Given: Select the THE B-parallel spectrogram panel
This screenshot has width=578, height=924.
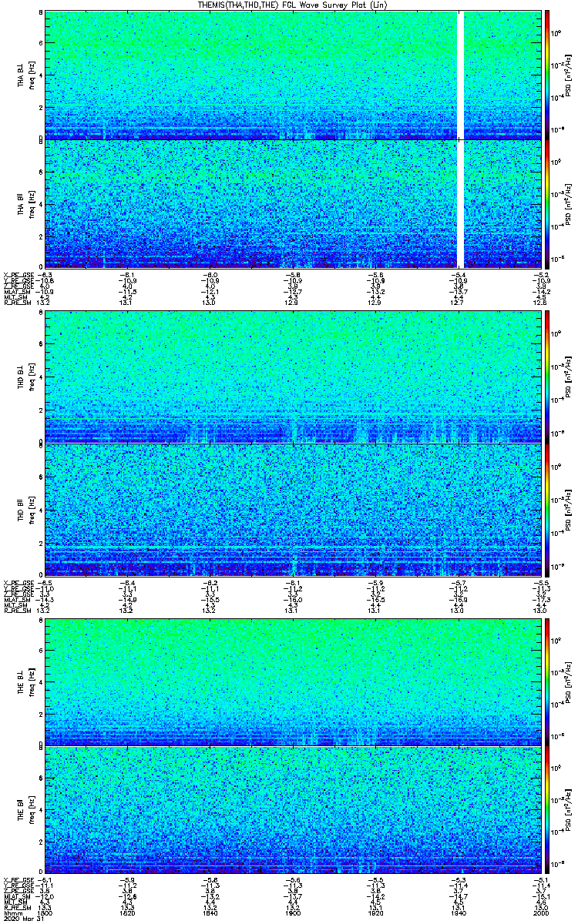Looking at the screenshot, I should tap(293, 810).
